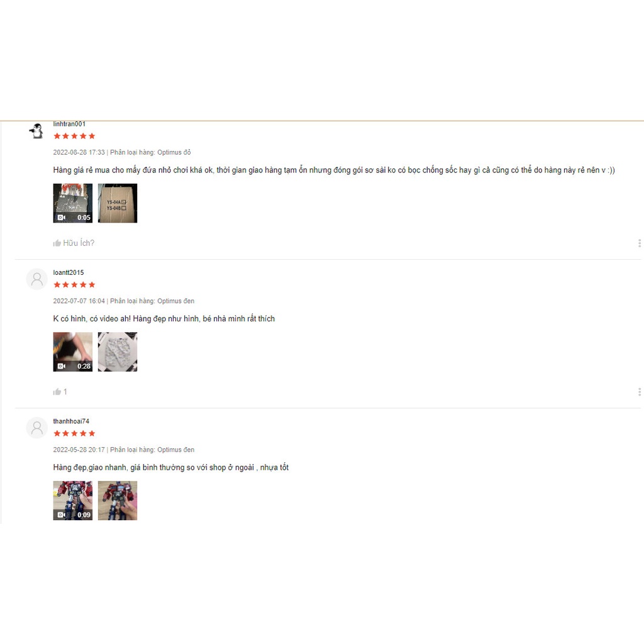
Task: Open loantt2015's grey packaging photo
Action: pos(118,352)
